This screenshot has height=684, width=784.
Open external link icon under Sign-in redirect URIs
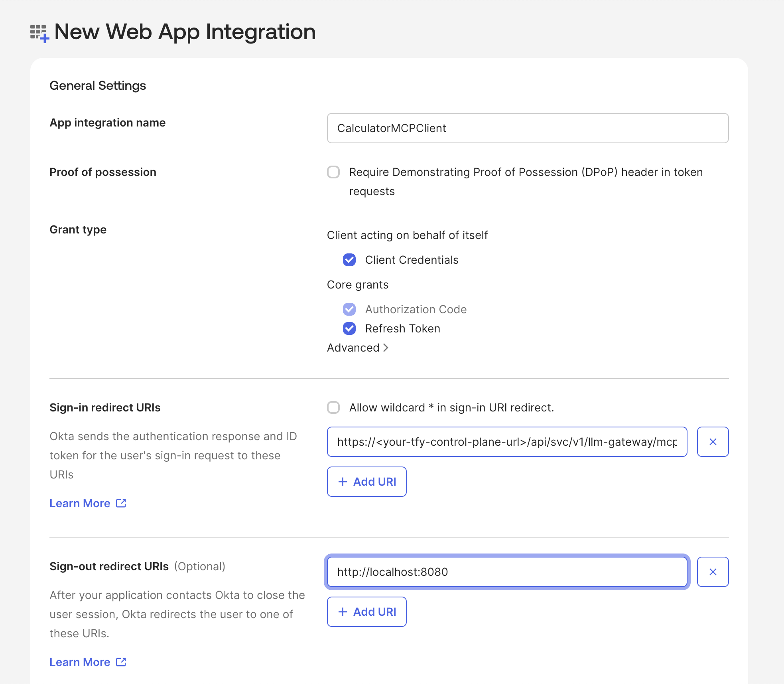121,503
